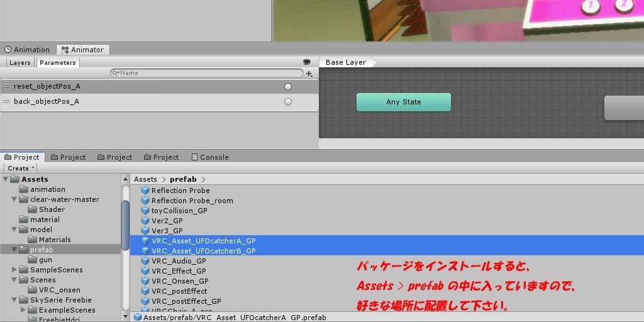Select the Reflection Probe_room prefab icon
Image resolution: width=644 pixels, height=322 pixels.
145,201
